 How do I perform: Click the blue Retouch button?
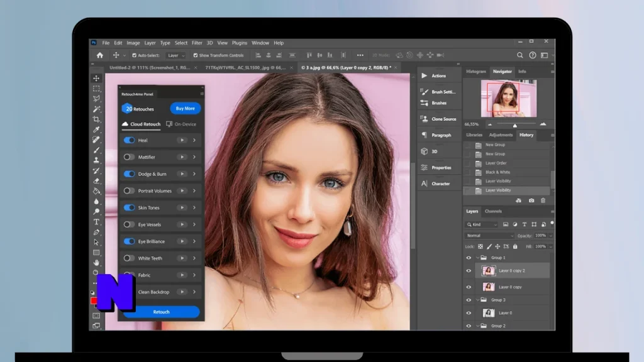pos(162,312)
